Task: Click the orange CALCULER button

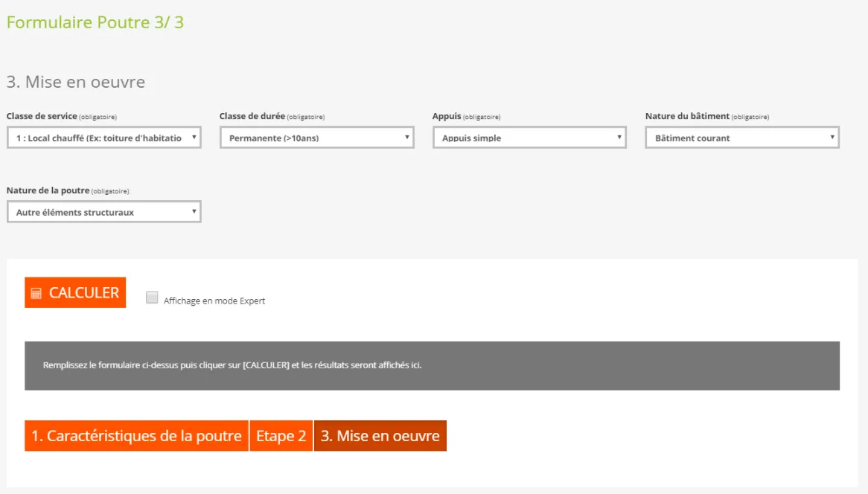Action: (75, 292)
